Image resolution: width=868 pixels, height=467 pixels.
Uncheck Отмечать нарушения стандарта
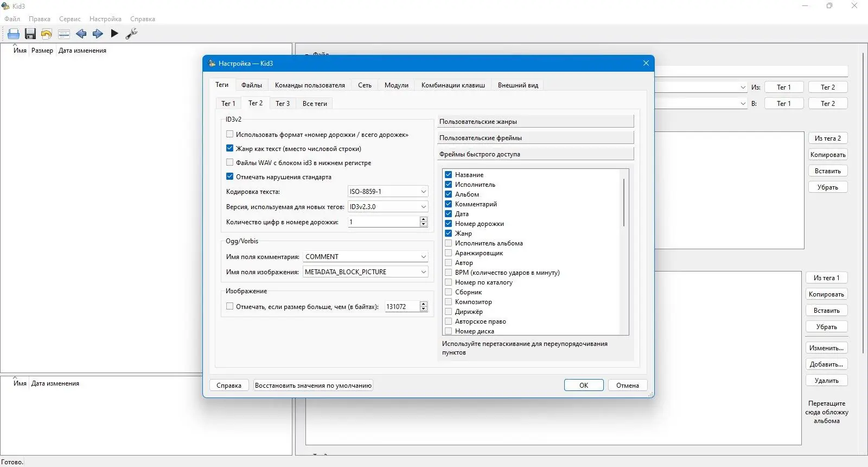pyautogui.click(x=230, y=176)
